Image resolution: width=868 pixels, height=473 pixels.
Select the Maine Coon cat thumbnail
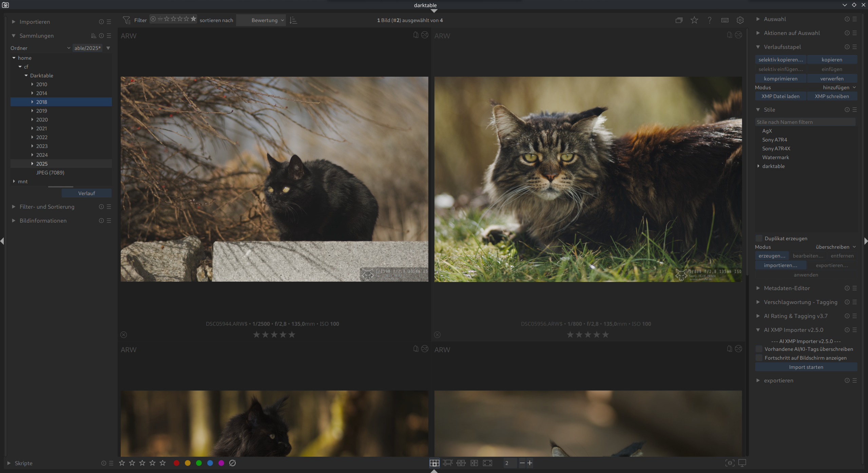[x=588, y=179]
